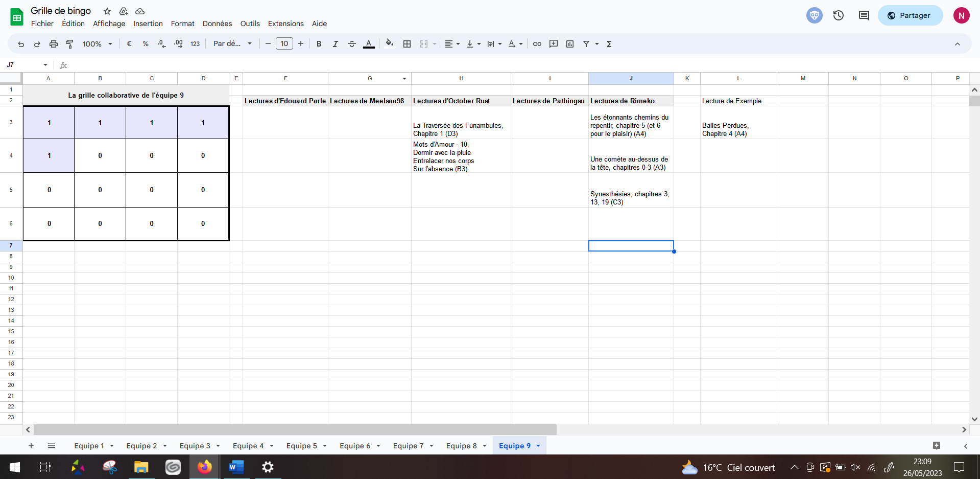Apply currency euro format

[129, 44]
